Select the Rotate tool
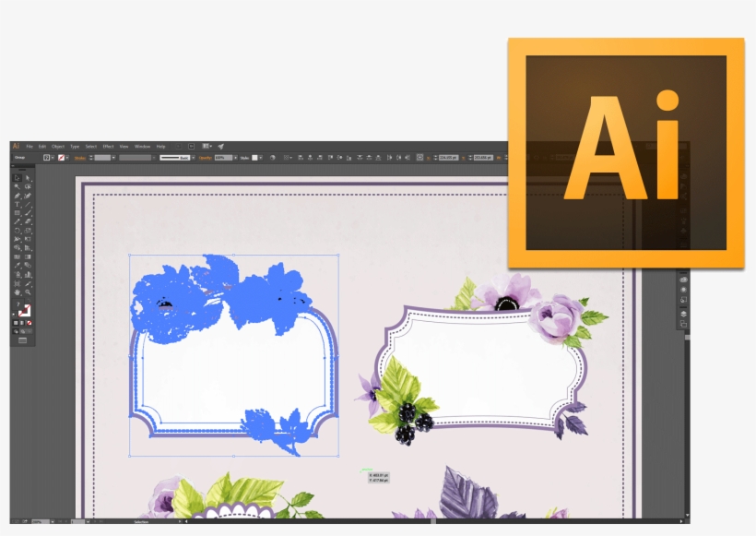 pyautogui.click(x=17, y=231)
